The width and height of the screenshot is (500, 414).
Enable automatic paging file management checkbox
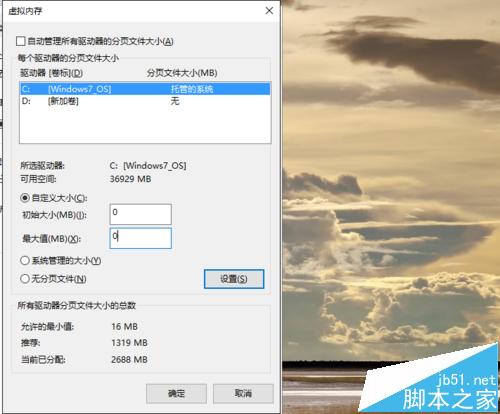pos(21,41)
